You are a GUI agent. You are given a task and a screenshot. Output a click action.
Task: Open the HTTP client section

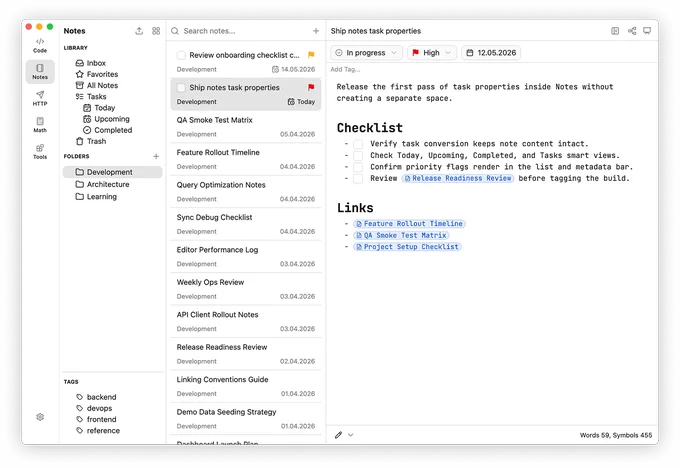click(x=40, y=98)
